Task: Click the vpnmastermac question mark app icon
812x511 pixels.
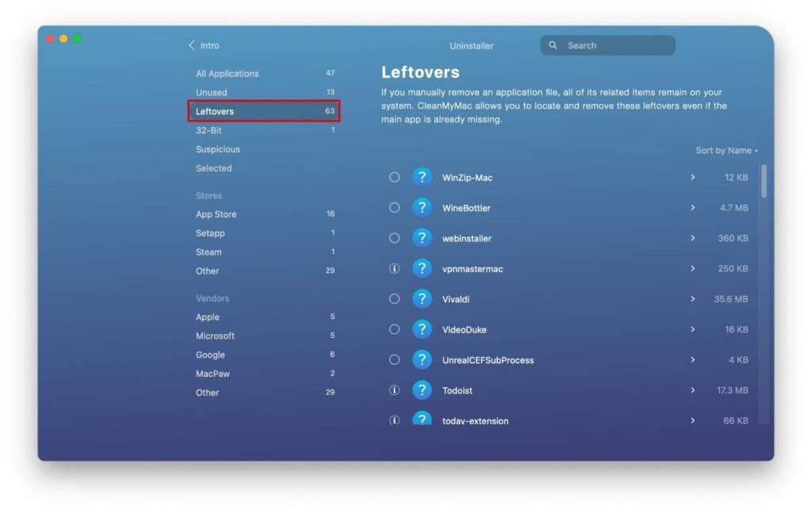Action: tap(422, 268)
